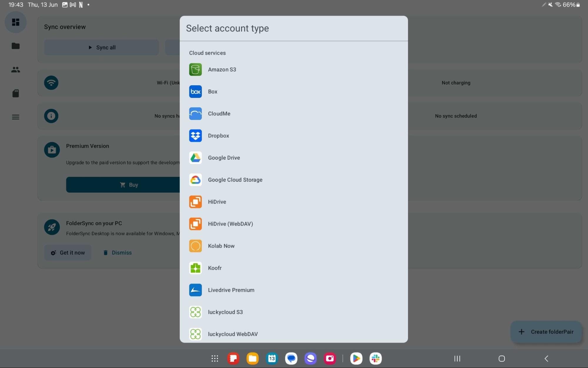Open the hamburger menu in sidebar
The width and height of the screenshot is (588, 368).
tap(16, 117)
